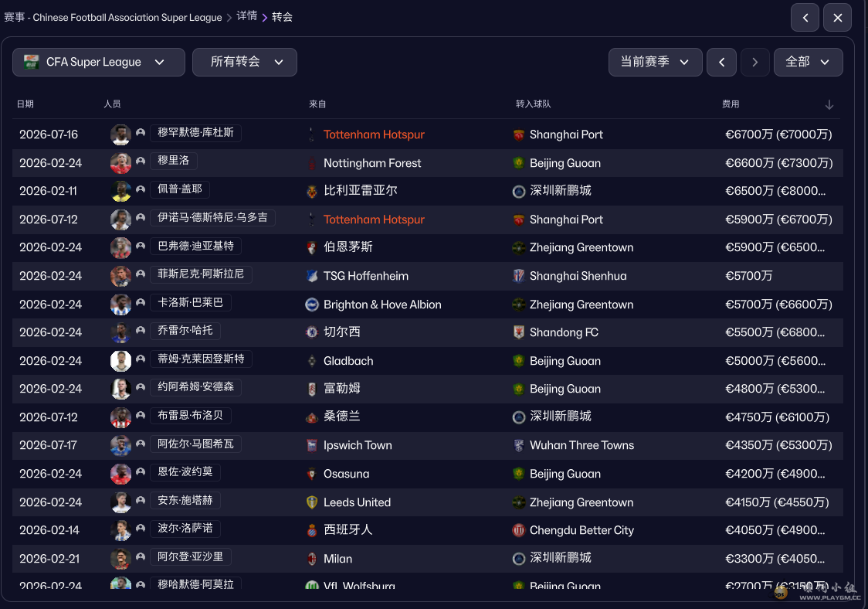868x609 pixels.
Task: Click the 西班牙人 club crest
Action: coord(312,530)
